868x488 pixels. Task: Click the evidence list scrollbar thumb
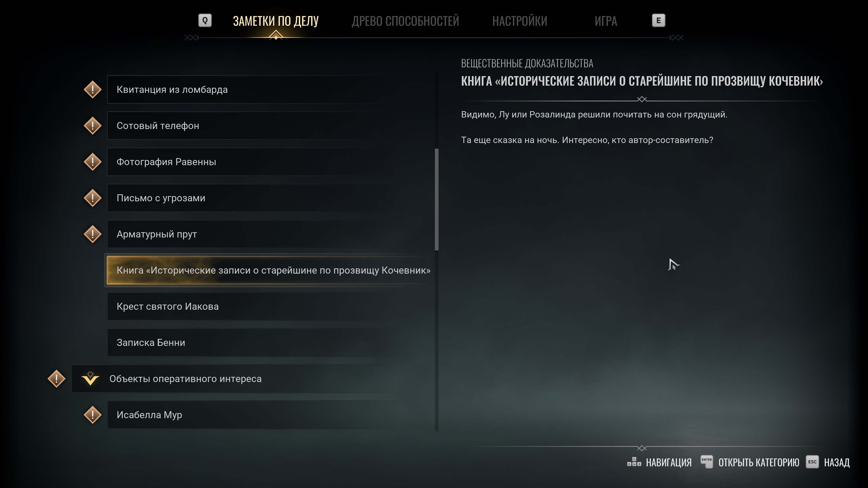coord(437,199)
